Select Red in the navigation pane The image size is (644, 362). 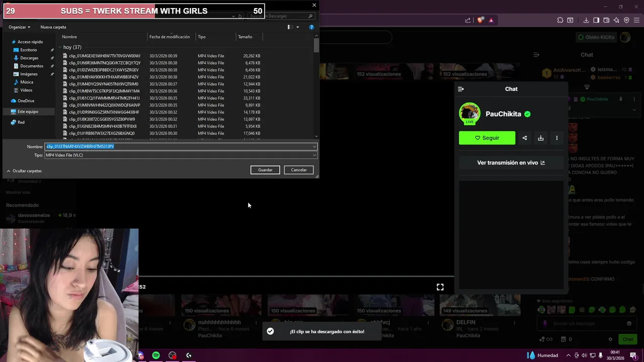tap(21, 122)
